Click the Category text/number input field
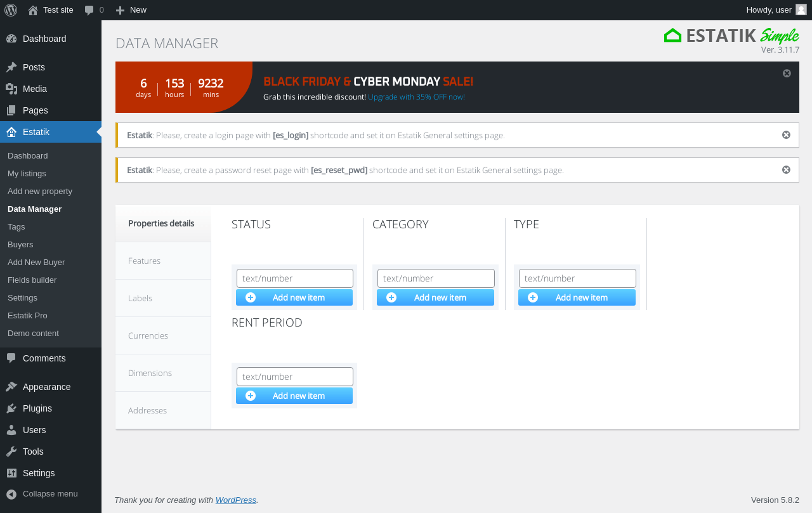This screenshot has width=812, height=513. tap(436, 278)
